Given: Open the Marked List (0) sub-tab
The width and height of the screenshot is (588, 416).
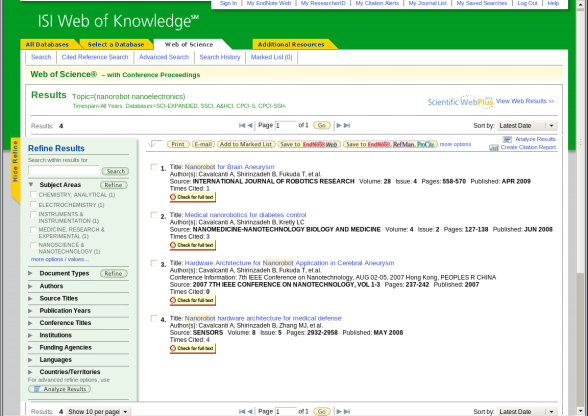Looking at the screenshot, I should tap(272, 57).
